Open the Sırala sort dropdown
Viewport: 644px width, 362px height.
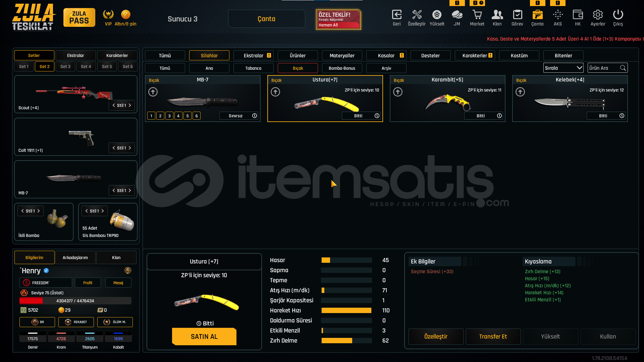pos(563,68)
